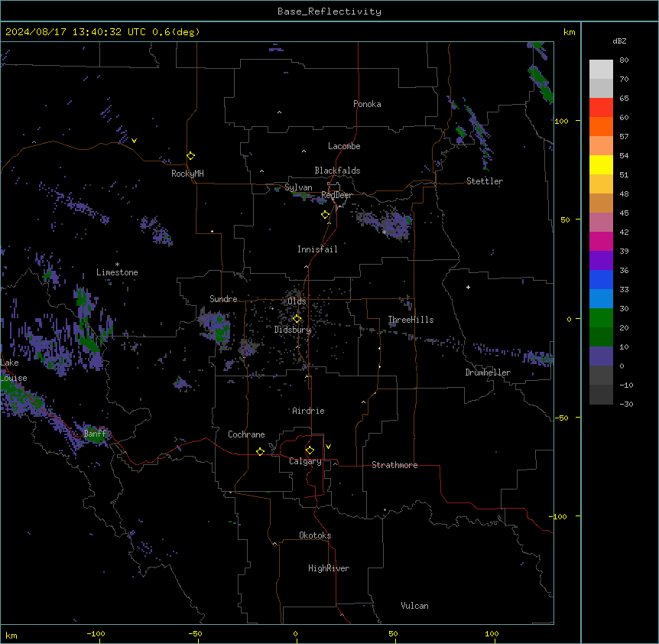Select the Calgary city label
This screenshot has width=659, height=644.
click(305, 461)
